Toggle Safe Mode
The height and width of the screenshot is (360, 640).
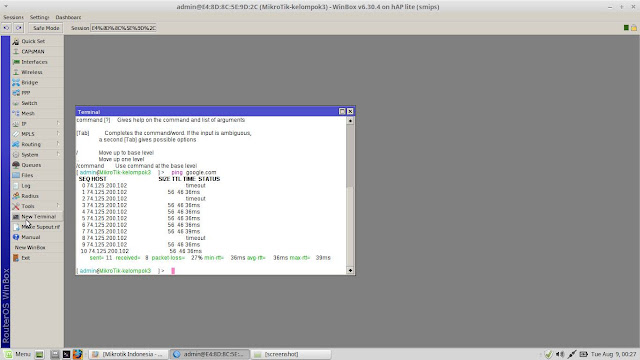(46, 28)
